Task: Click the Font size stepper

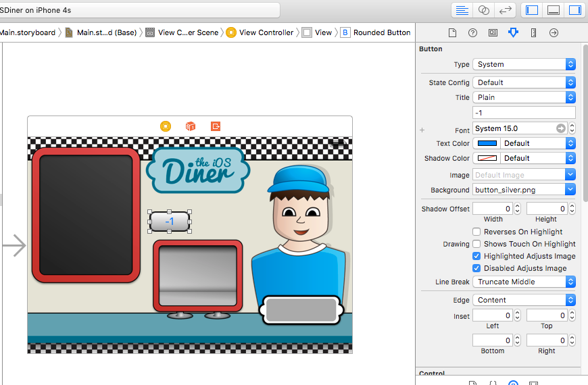Action: tap(572, 128)
